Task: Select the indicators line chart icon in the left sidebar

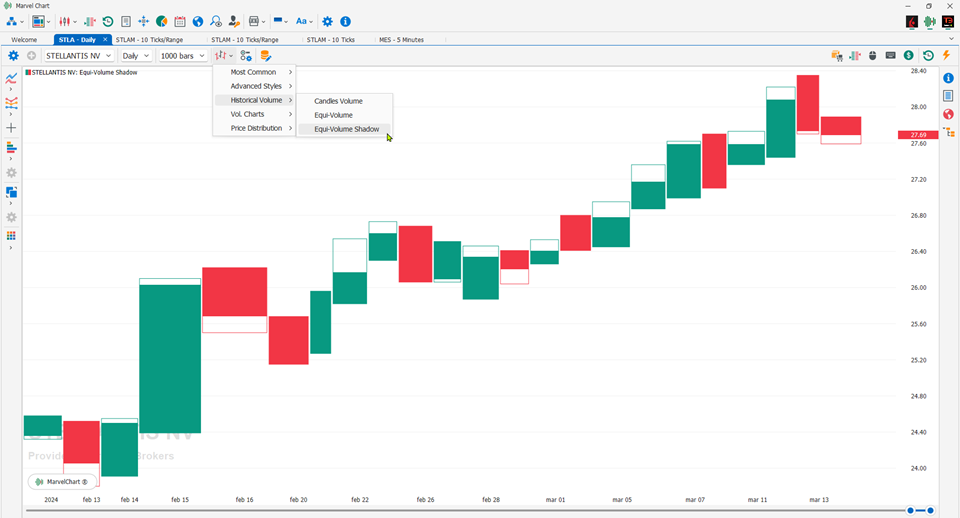Action: (11, 78)
